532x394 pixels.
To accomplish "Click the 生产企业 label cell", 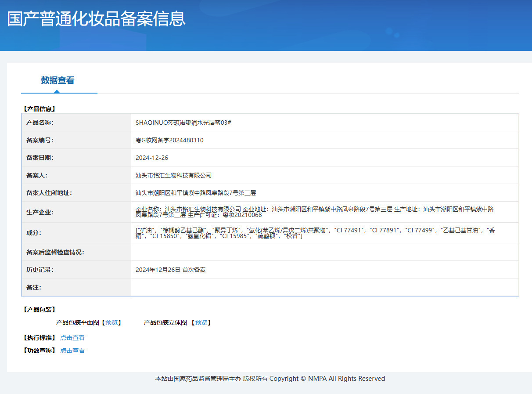I will (x=76, y=212).
